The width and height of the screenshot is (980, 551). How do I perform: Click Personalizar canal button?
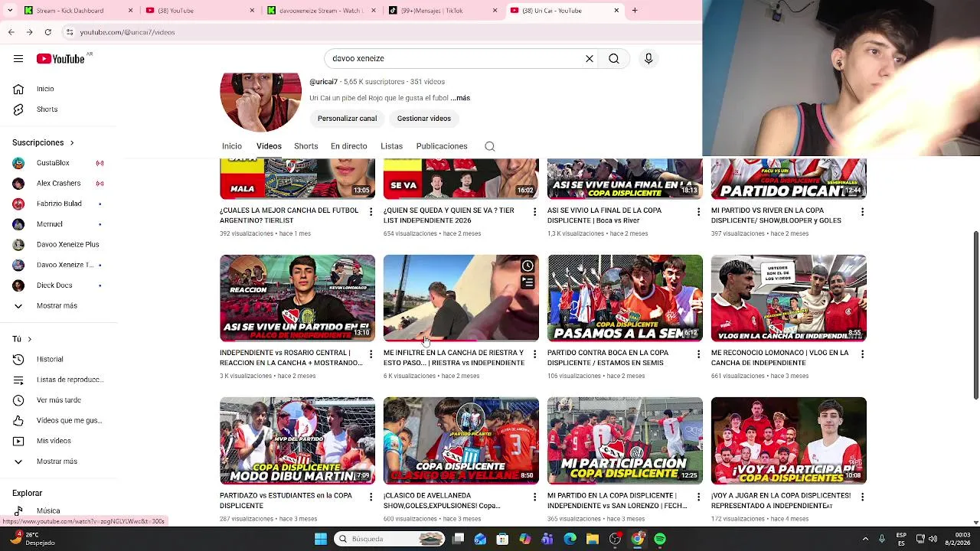(x=348, y=119)
